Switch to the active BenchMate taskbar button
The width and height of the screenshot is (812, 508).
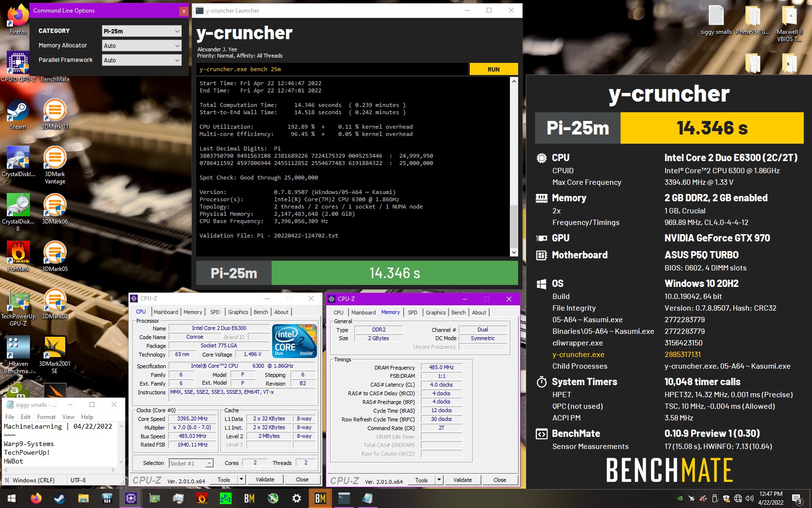(320, 498)
